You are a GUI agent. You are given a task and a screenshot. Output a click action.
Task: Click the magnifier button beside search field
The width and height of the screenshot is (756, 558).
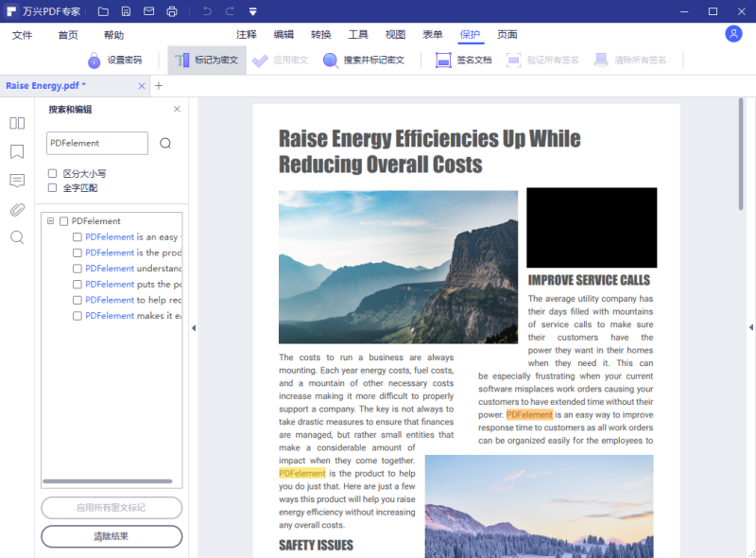(x=165, y=144)
